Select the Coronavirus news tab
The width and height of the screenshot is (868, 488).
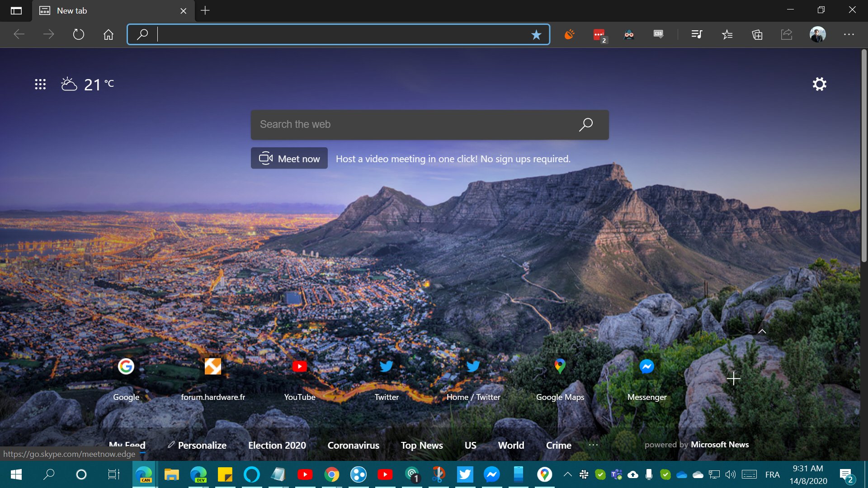[353, 445]
